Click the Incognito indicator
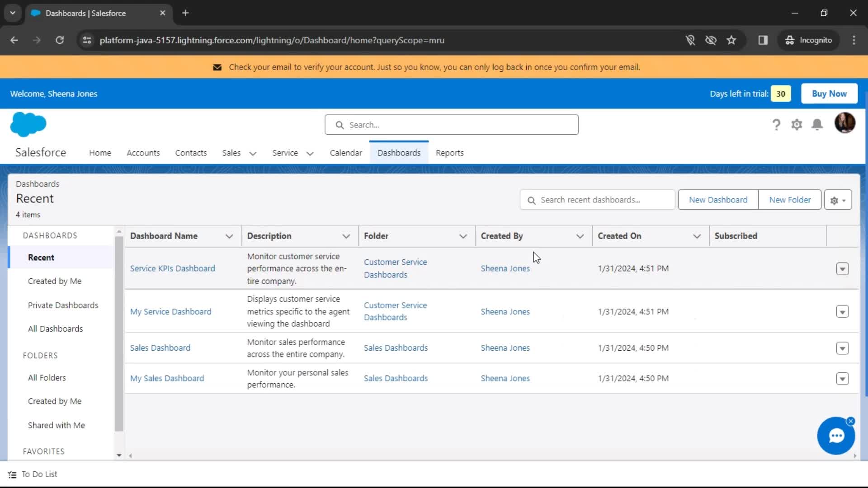 click(x=808, y=40)
